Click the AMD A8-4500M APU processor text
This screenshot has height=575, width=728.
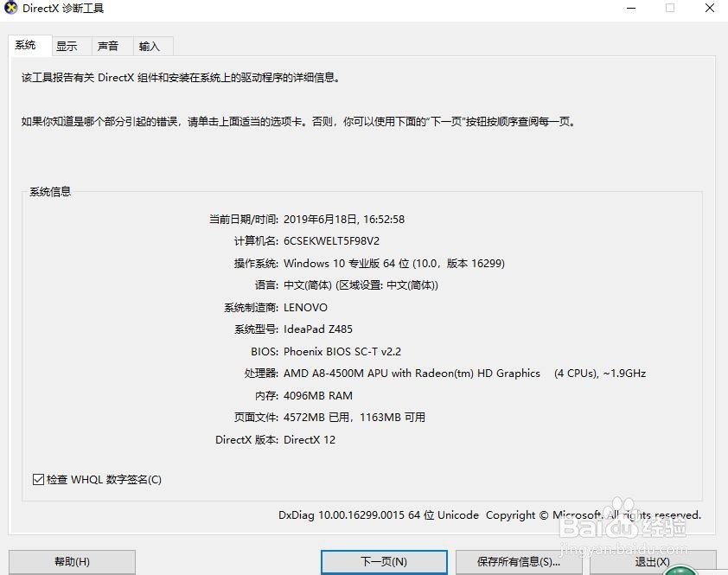pos(465,374)
